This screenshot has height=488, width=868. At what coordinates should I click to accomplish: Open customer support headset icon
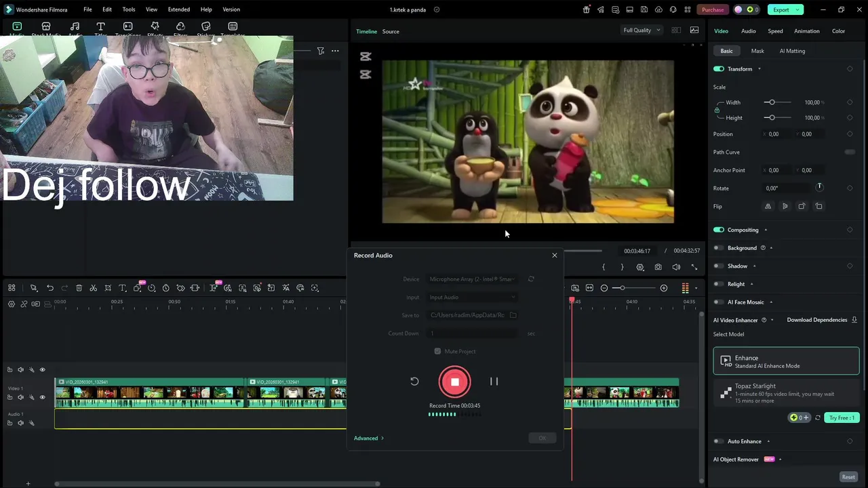coord(673,9)
